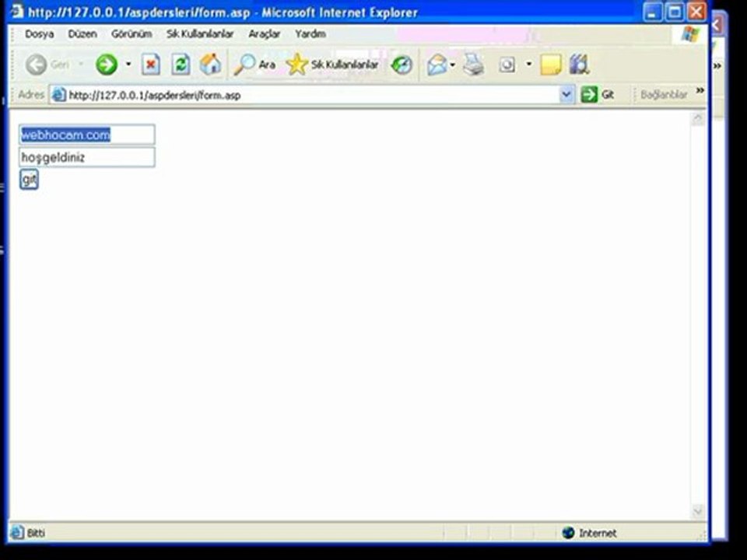Close the Internet Explorer window
The width and height of the screenshot is (747, 560).
click(x=696, y=12)
